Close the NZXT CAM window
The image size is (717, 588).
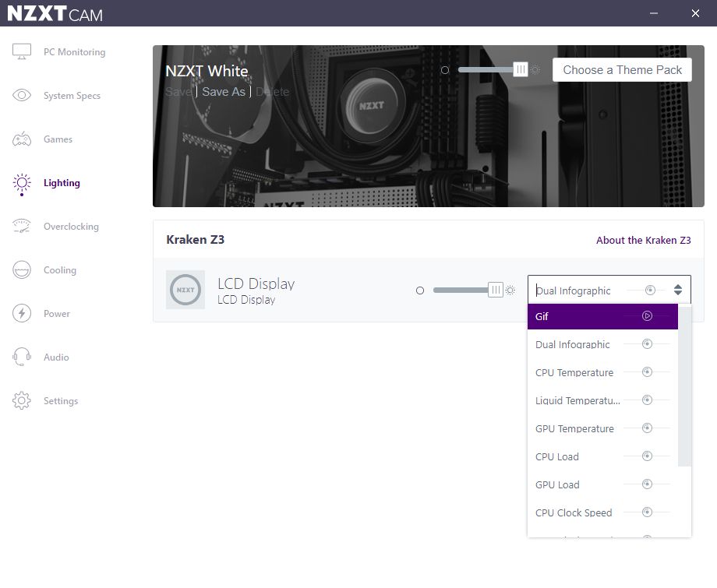695,13
